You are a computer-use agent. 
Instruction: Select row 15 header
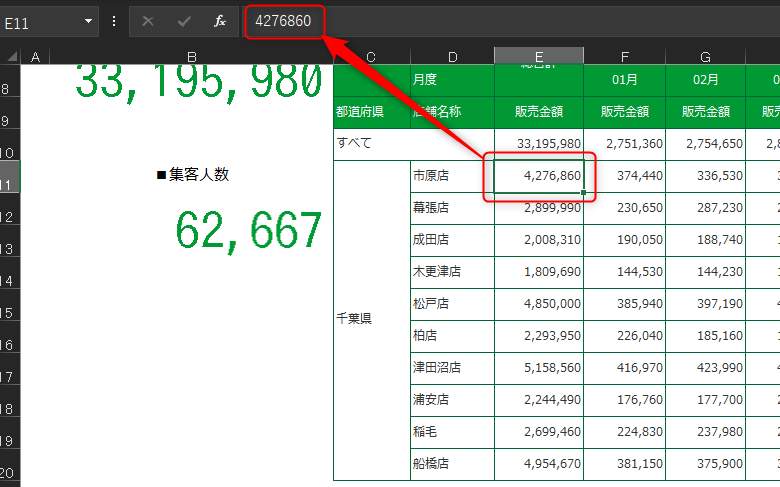coord(10,304)
